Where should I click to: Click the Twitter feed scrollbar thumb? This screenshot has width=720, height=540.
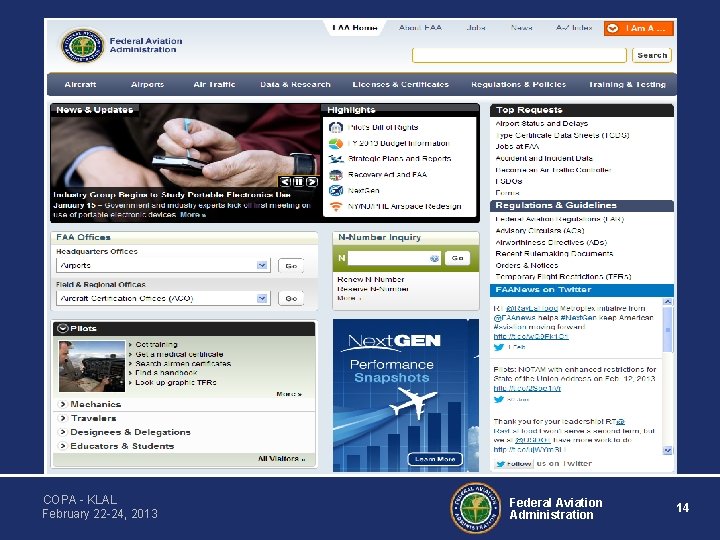coord(668,330)
